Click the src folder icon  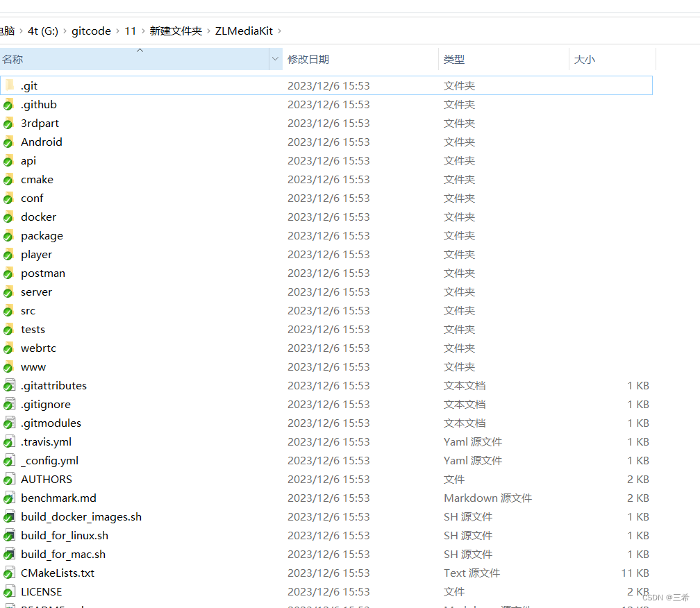coord(9,310)
